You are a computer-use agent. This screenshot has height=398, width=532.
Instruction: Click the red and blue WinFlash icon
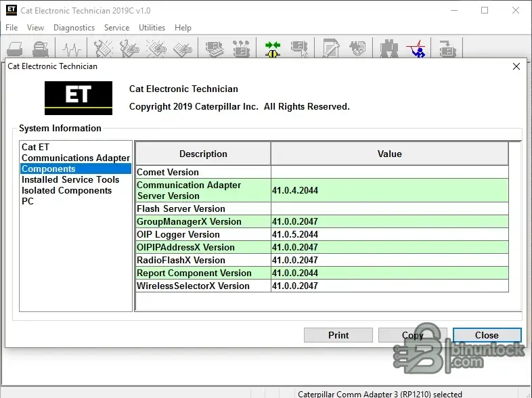tap(416, 49)
